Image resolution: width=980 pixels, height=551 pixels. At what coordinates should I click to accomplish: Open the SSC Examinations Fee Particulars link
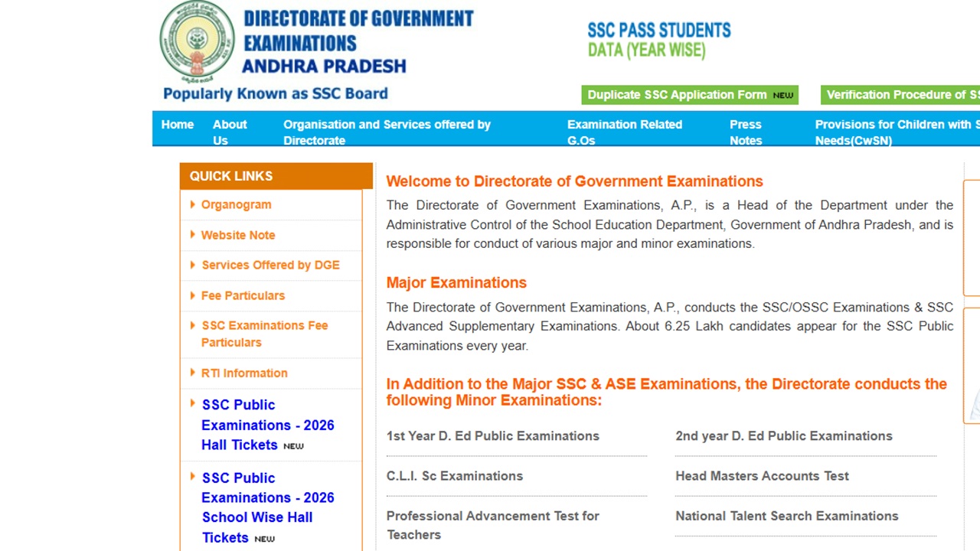click(264, 334)
